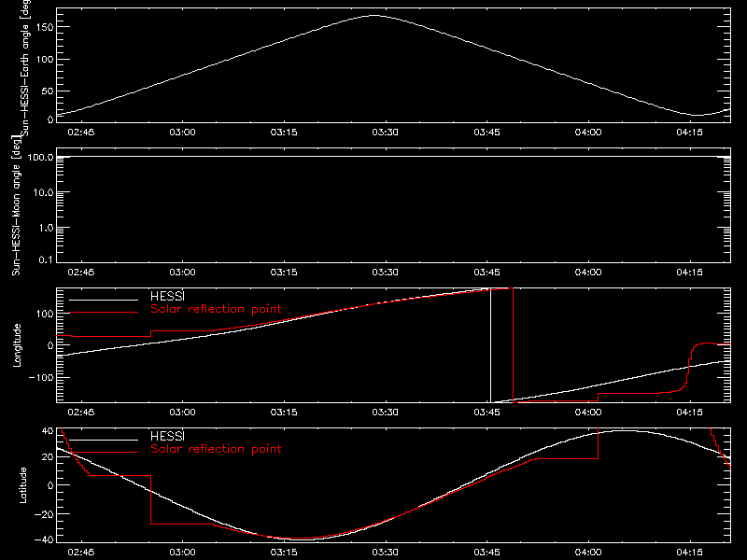
Task: Click 04:00 time label under Moon angle plot
Action: [x=588, y=272]
